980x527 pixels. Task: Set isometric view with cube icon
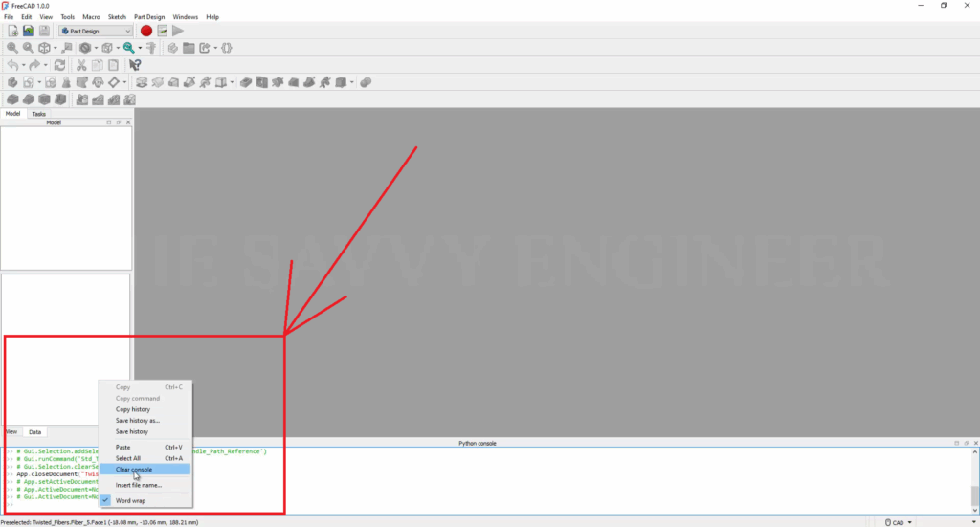tap(44, 48)
